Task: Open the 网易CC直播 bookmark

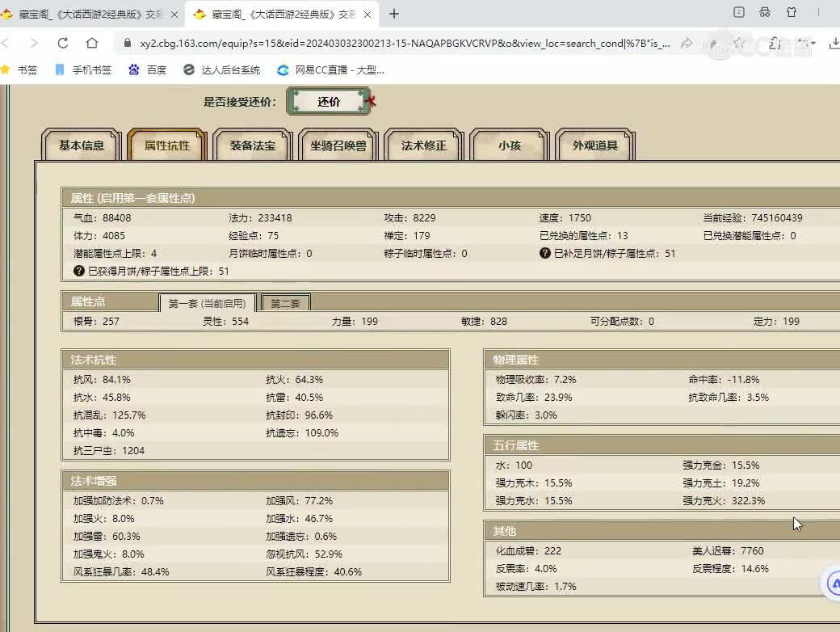Action: pyautogui.click(x=330, y=70)
